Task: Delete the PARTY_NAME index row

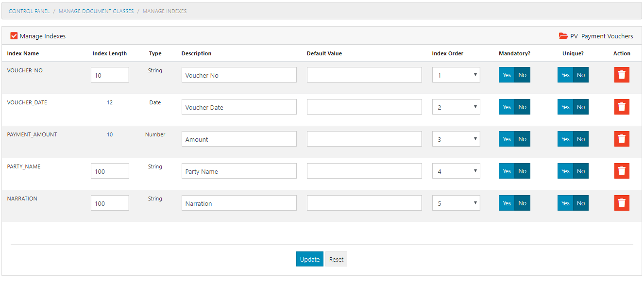Action: pos(622,171)
